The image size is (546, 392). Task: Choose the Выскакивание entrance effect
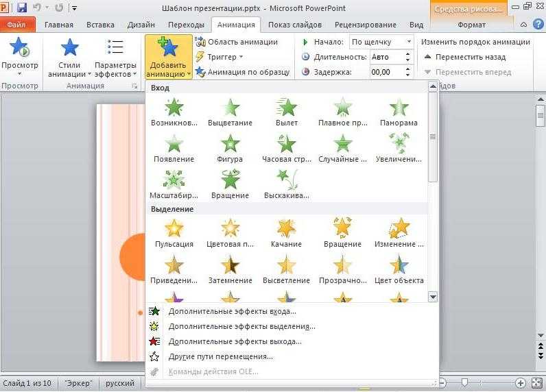286,184
